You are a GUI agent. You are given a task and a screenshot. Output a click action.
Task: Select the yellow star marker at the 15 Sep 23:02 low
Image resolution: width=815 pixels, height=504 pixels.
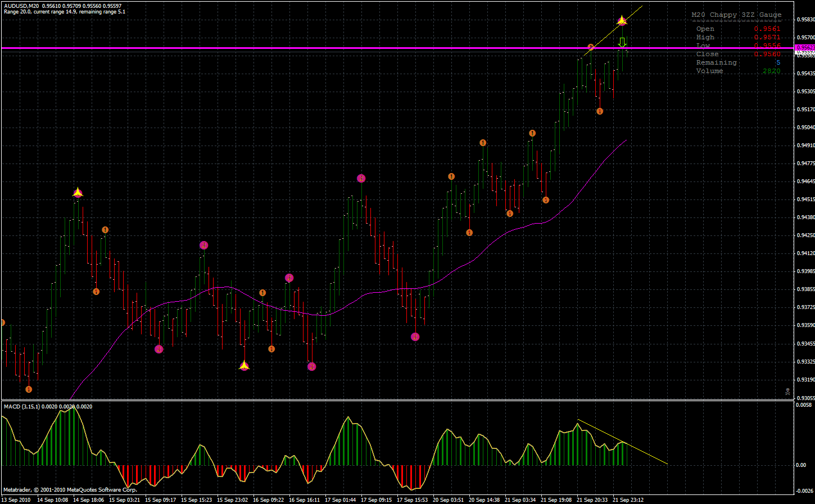(x=244, y=366)
